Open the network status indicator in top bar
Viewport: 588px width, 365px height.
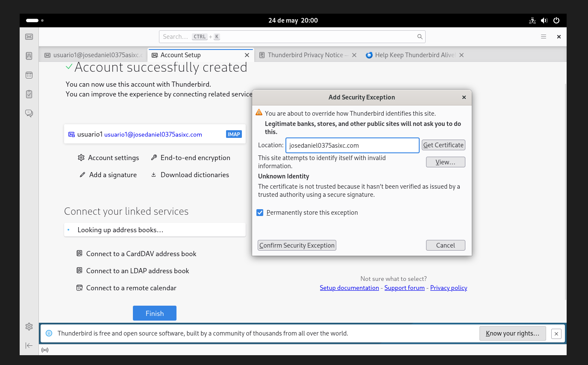[x=532, y=20]
